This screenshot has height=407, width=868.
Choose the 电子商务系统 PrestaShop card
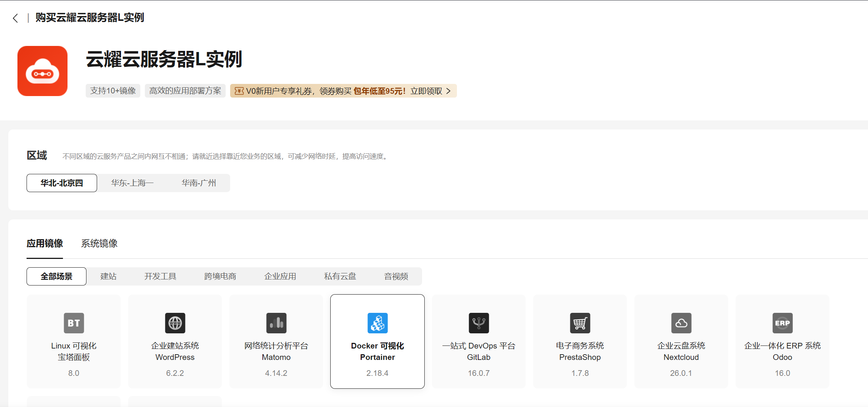point(580,341)
